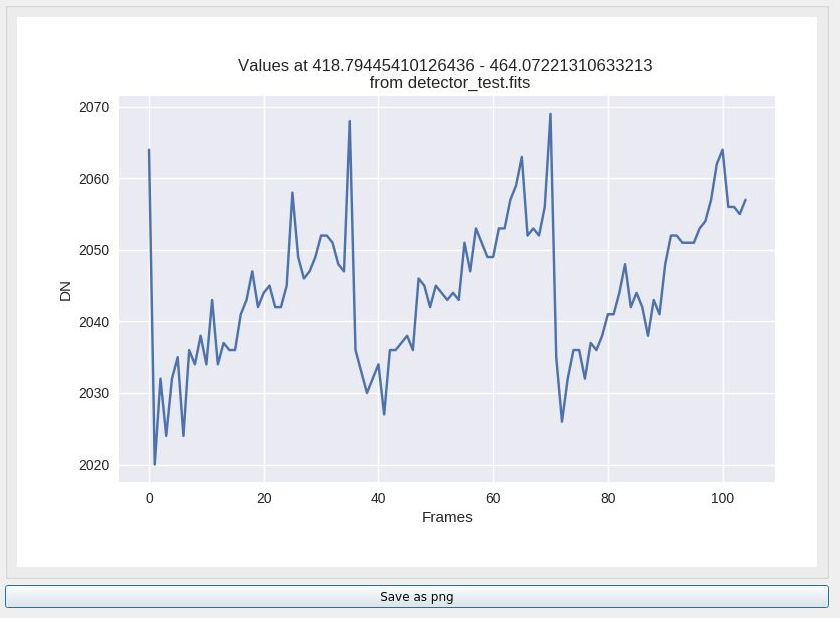Click the DN y-axis label
Image resolution: width=840 pixels, height=618 pixels.
click(x=65, y=291)
